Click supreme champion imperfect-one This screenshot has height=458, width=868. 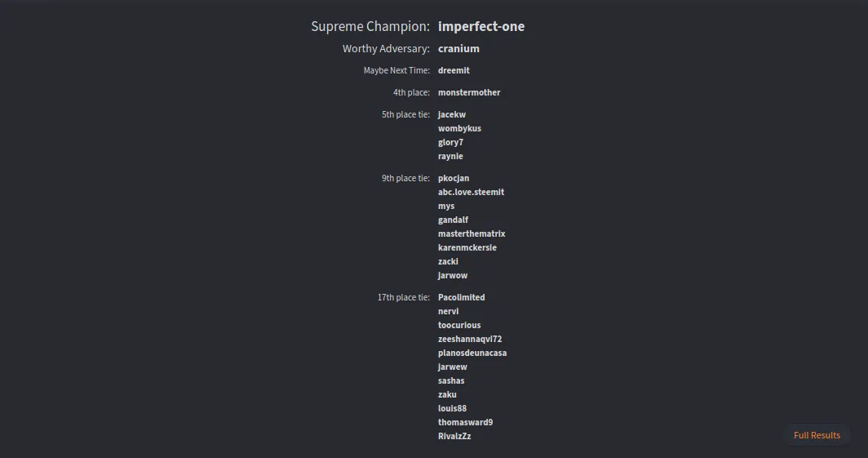point(481,27)
